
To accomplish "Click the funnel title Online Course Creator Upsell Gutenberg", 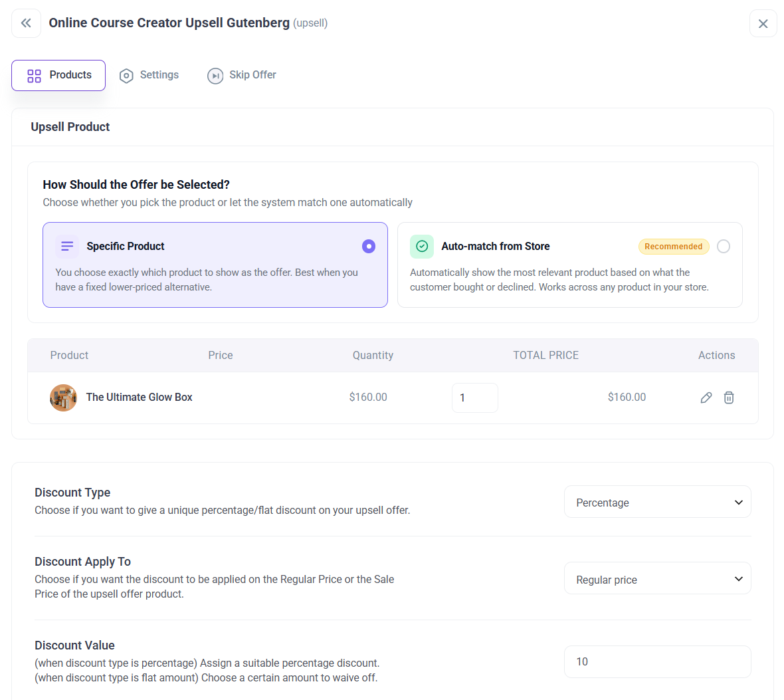I will [169, 23].
